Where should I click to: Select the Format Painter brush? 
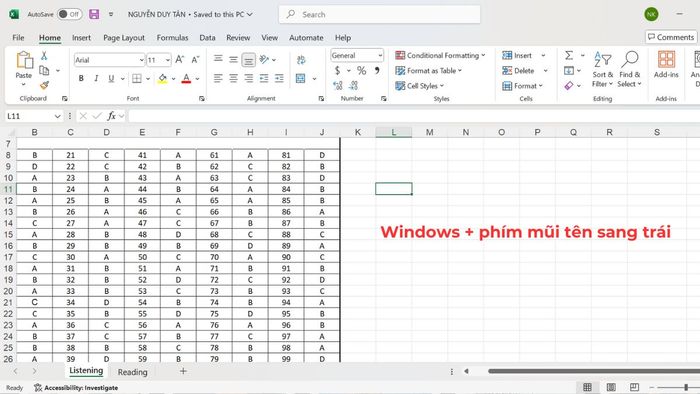point(44,85)
